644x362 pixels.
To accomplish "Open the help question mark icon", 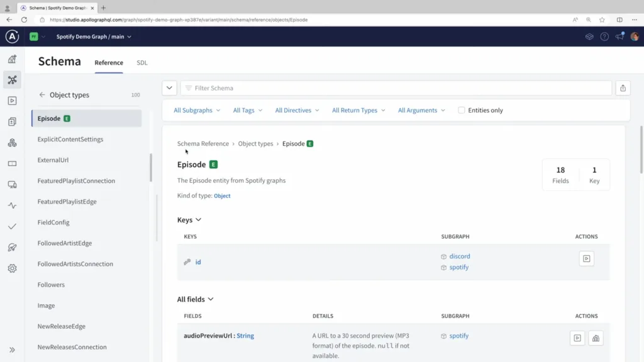I will (604, 36).
